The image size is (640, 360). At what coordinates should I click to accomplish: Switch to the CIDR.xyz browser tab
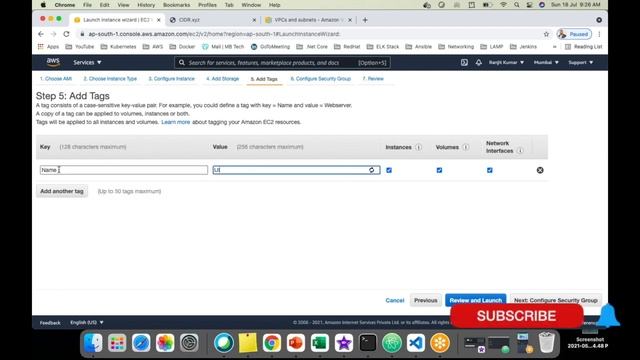(x=212, y=20)
